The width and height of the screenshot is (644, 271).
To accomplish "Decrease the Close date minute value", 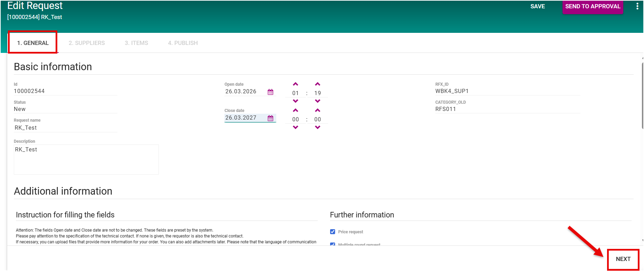I will (317, 128).
